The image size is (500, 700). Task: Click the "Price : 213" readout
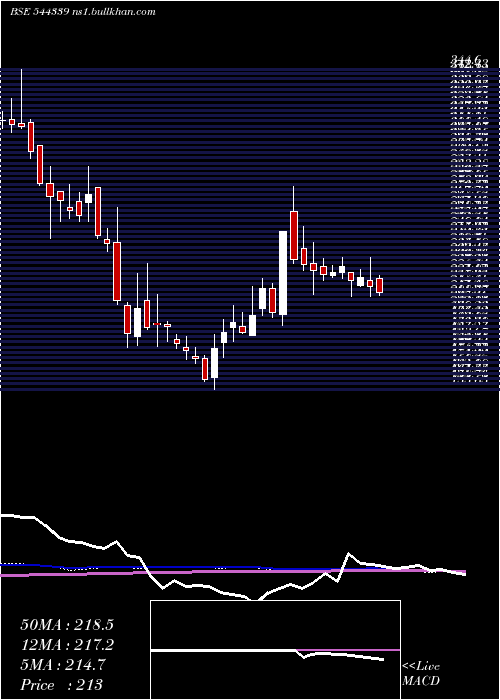[61, 685]
